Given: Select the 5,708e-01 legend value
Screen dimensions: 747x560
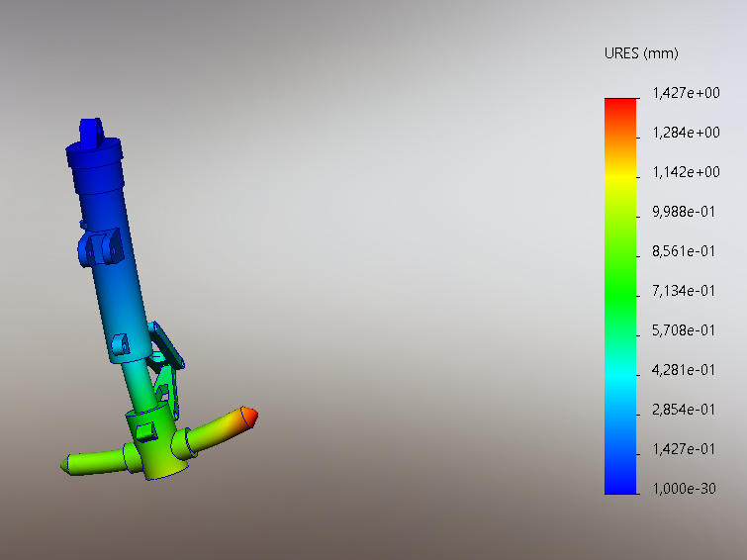Looking at the screenshot, I should 684,330.
